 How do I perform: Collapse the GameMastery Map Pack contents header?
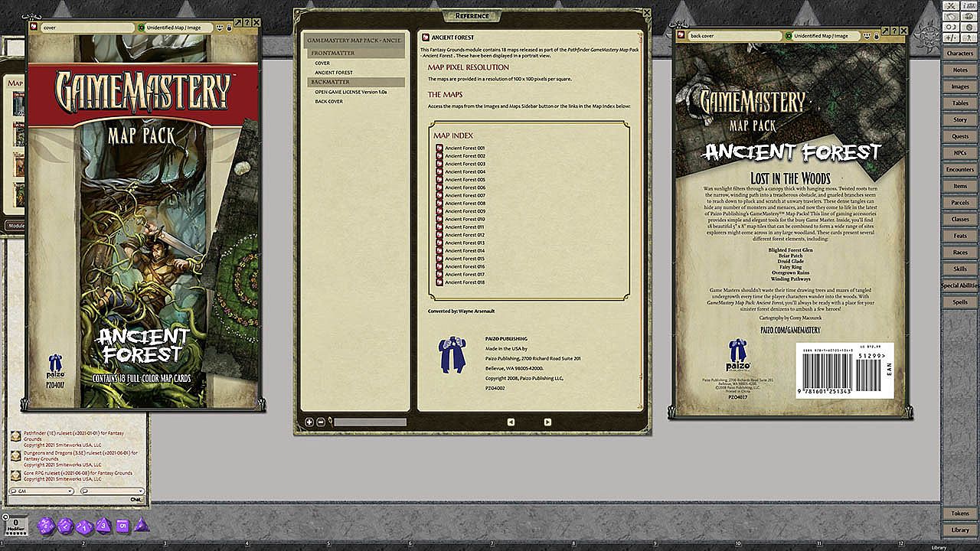354,40
